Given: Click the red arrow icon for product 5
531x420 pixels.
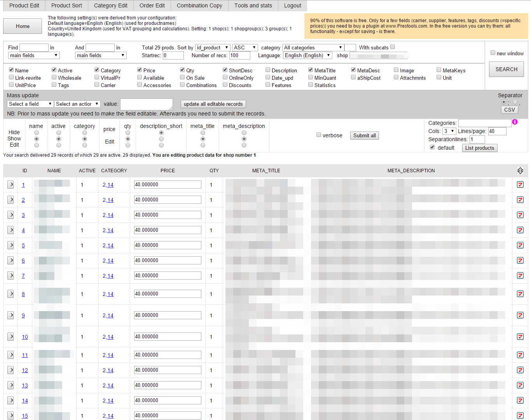Looking at the screenshot, I should [520, 245].
